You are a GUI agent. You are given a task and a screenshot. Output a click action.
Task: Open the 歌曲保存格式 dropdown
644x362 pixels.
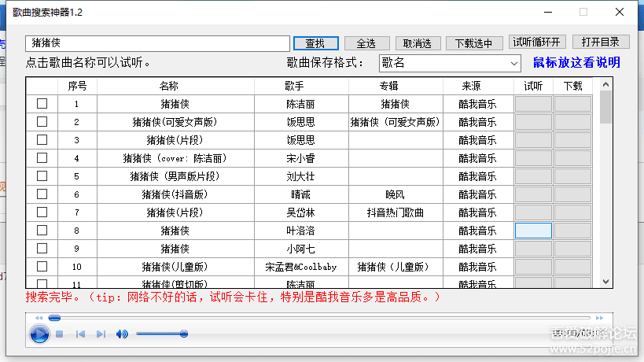pos(450,63)
